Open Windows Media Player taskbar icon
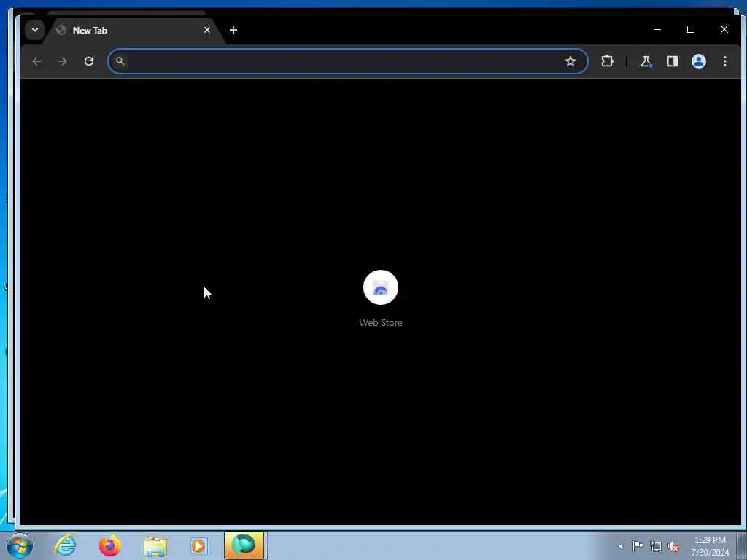This screenshot has width=747, height=560. point(199,545)
